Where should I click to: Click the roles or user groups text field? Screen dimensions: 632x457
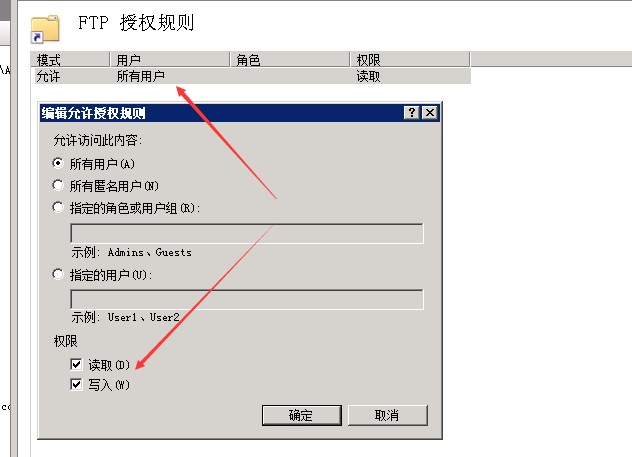[247, 233]
